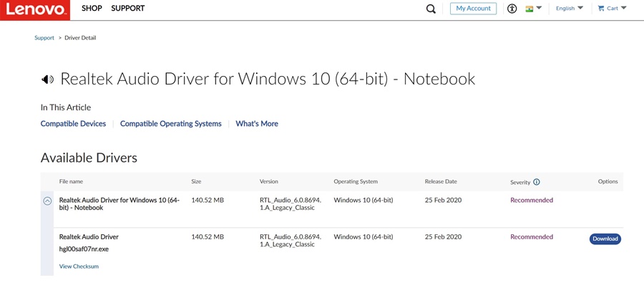Click the shopping cart icon

(x=602, y=9)
